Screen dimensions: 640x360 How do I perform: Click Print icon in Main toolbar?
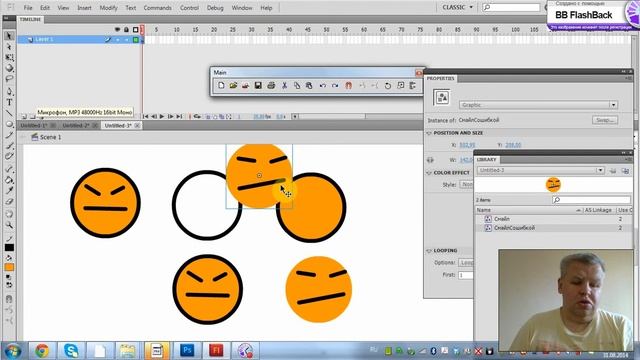271,85
